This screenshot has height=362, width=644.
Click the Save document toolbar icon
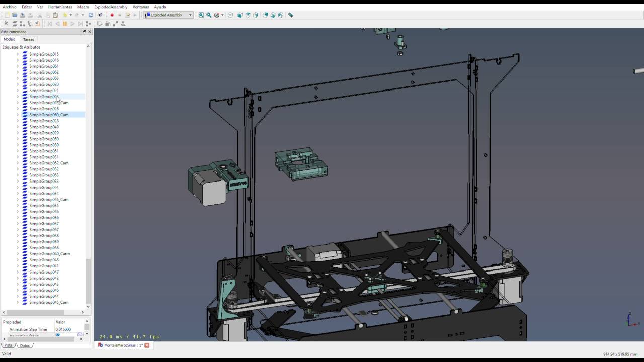(22, 15)
